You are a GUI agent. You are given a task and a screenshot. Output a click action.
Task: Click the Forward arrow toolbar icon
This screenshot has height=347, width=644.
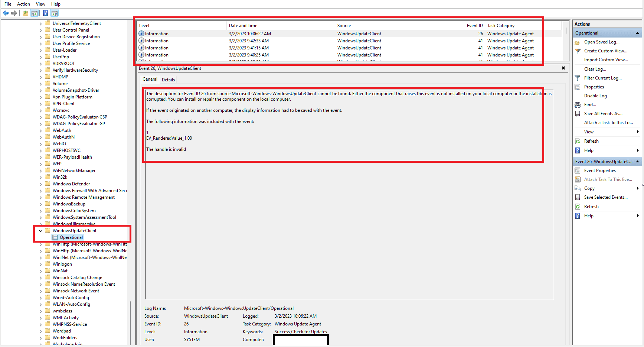tap(14, 13)
